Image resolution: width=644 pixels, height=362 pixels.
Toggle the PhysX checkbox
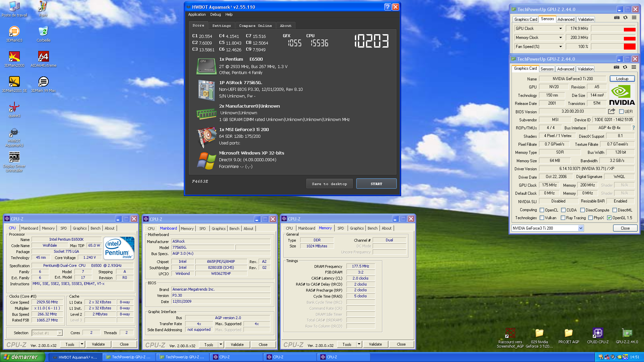tap(590, 218)
